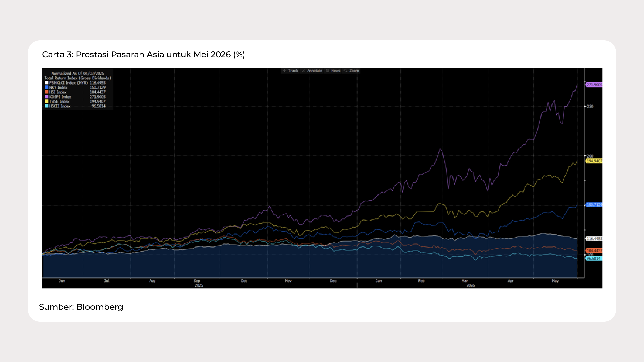Viewport: 644px width, 362px height.
Task: Select the Annotate pencil icon
Action: [x=303, y=71]
